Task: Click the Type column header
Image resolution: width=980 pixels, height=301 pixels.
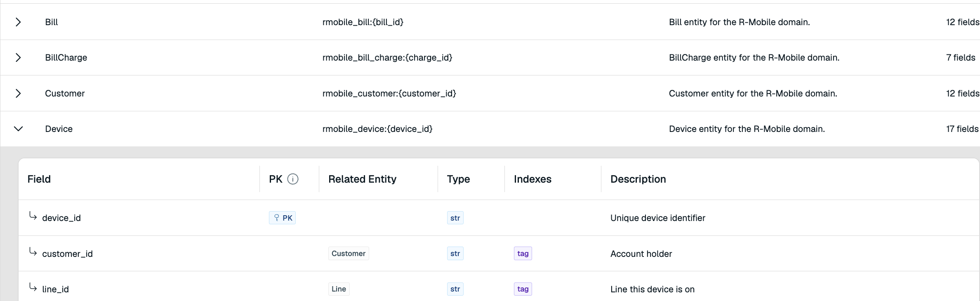Action: pyautogui.click(x=458, y=179)
